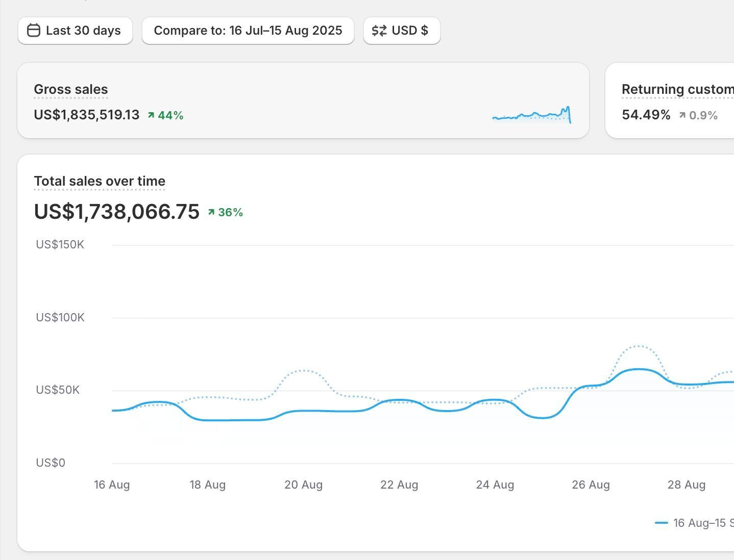Click the Gross sales sparkline chart
The height and width of the screenshot is (560, 734).
point(531,115)
